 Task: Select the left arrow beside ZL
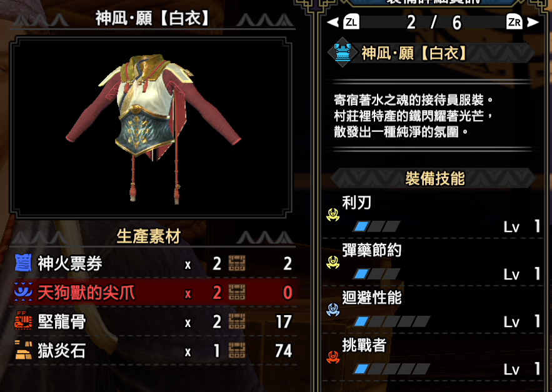click(333, 22)
